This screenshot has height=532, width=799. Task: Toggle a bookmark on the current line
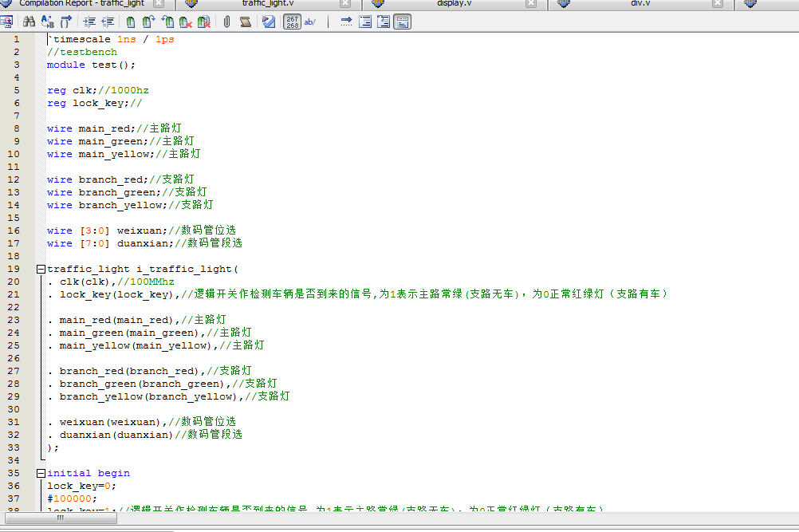131,22
